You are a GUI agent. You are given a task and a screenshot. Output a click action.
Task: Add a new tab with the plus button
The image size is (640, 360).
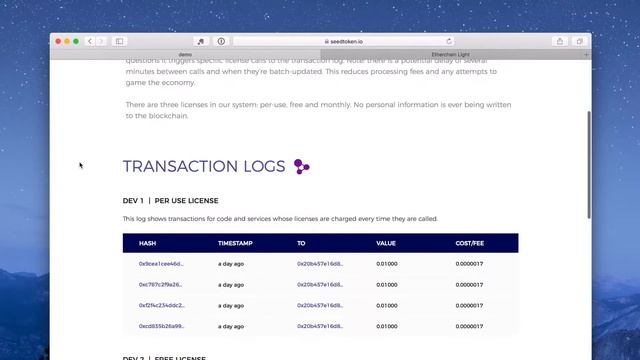[586, 54]
